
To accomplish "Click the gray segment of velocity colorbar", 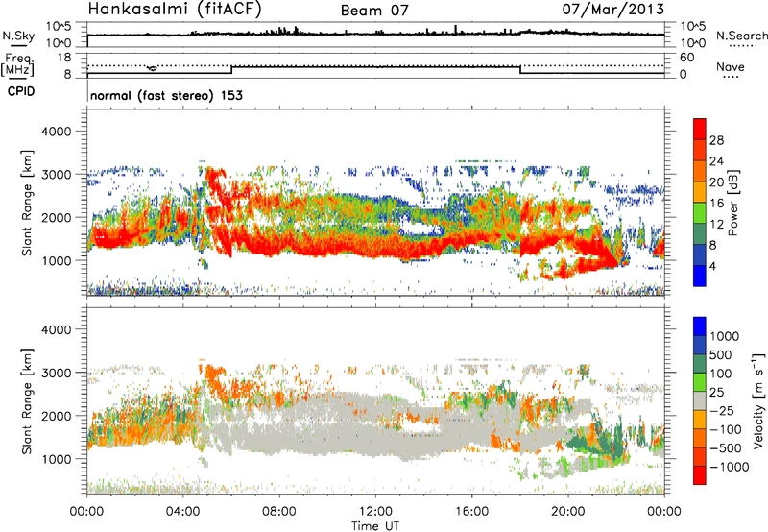I will pyautogui.click(x=700, y=400).
